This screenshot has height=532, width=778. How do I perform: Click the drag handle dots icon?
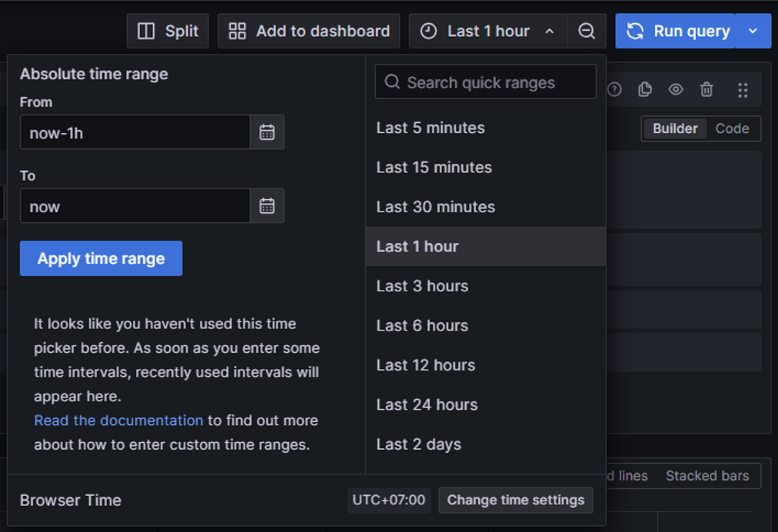[x=742, y=90]
